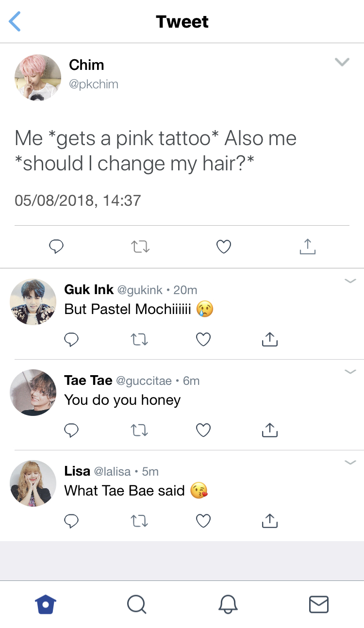The image size is (364, 628).
Task: Tap the back arrow in the header
Action: (x=15, y=22)
